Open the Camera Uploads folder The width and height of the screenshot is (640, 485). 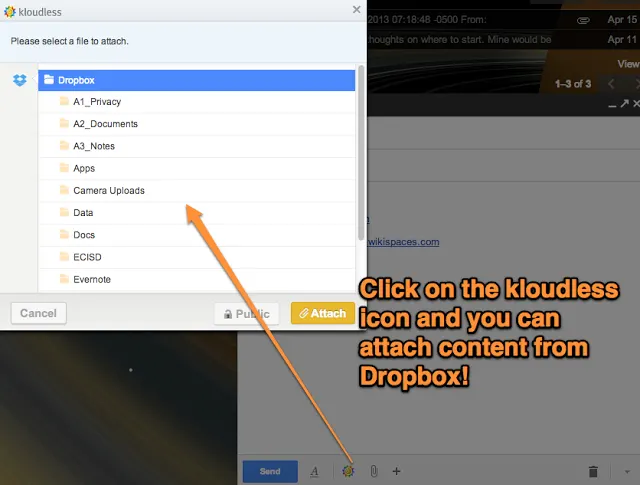[196, 191]
